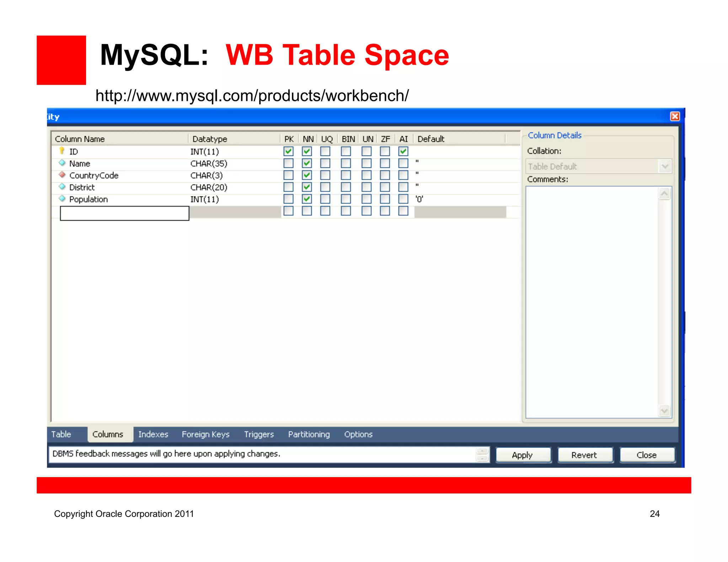Image resolution: width=728 pixels, height=562 pixels.
Task: Uncheck NN for the District column
Action: [307, 187]
